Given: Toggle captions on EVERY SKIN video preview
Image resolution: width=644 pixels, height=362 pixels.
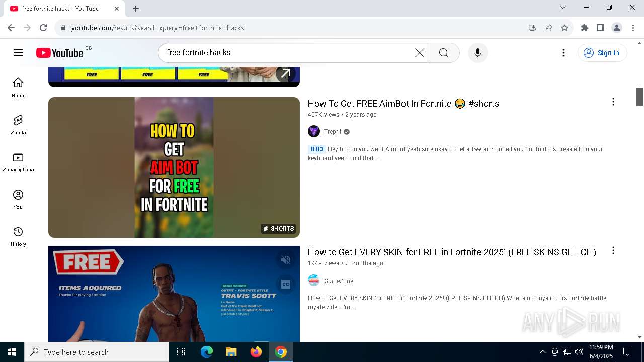Looking at the screenshot, I should tap(285, 284).
